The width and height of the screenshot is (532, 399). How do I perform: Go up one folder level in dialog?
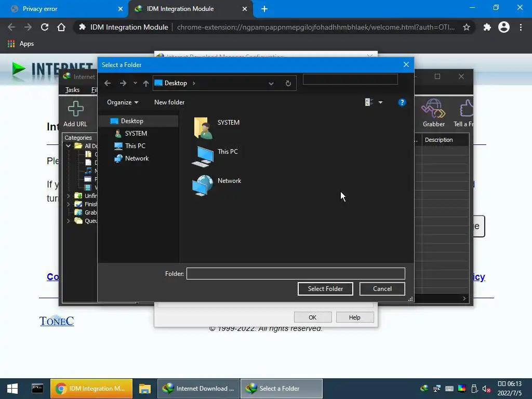point(146,83)
